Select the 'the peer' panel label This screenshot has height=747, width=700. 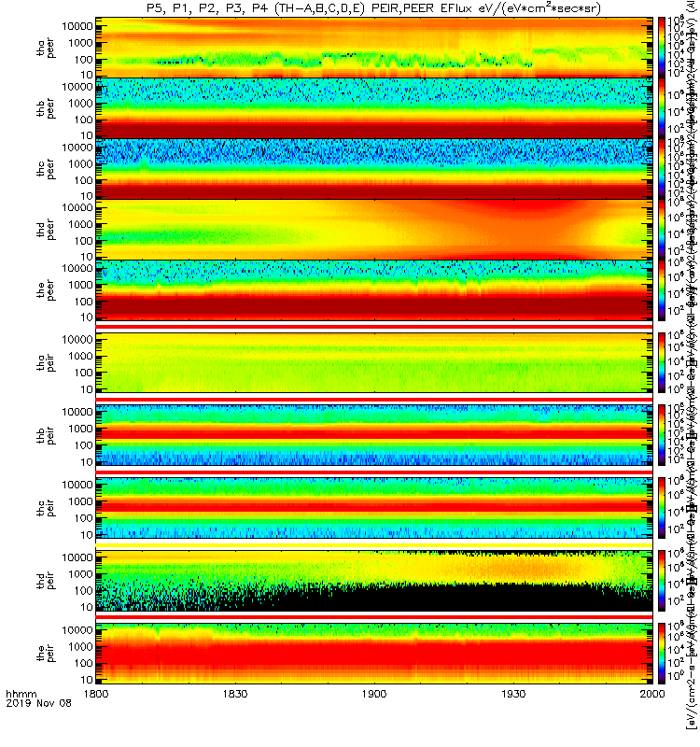(x=46, y=290)
